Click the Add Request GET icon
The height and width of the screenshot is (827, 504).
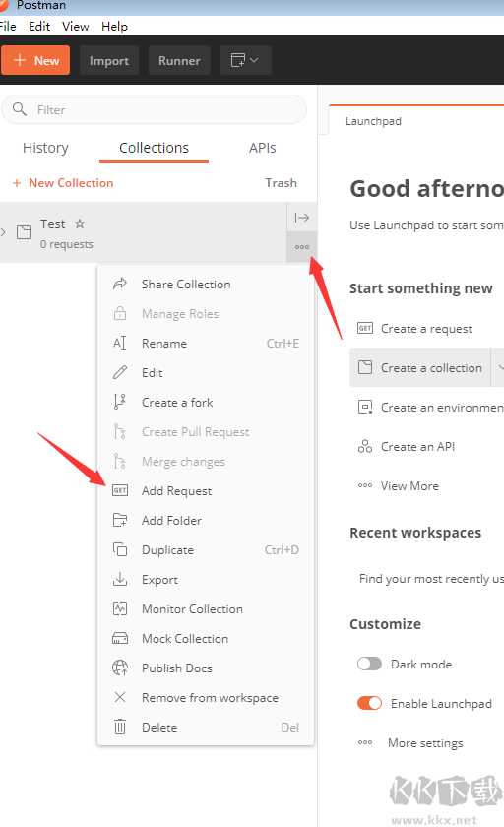(x=120, y=491)
